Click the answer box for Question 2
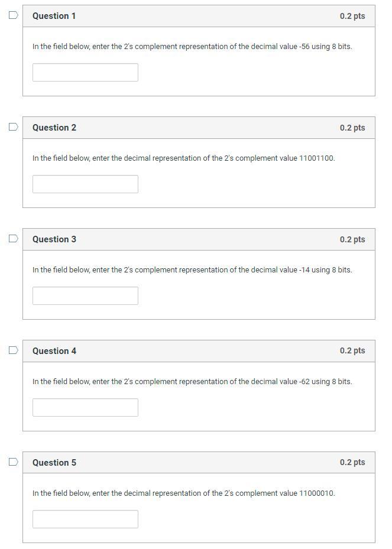 pyautogui.click(x=85, y=184)
